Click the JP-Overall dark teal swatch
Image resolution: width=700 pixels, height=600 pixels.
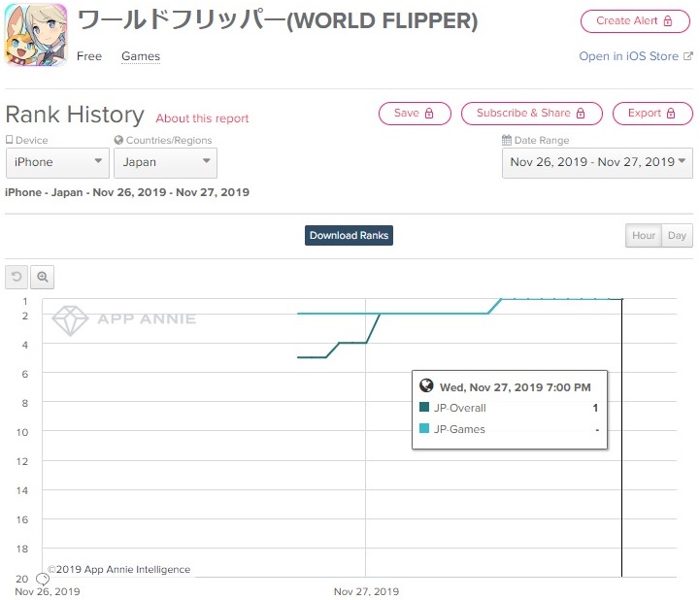coord(424,407)
